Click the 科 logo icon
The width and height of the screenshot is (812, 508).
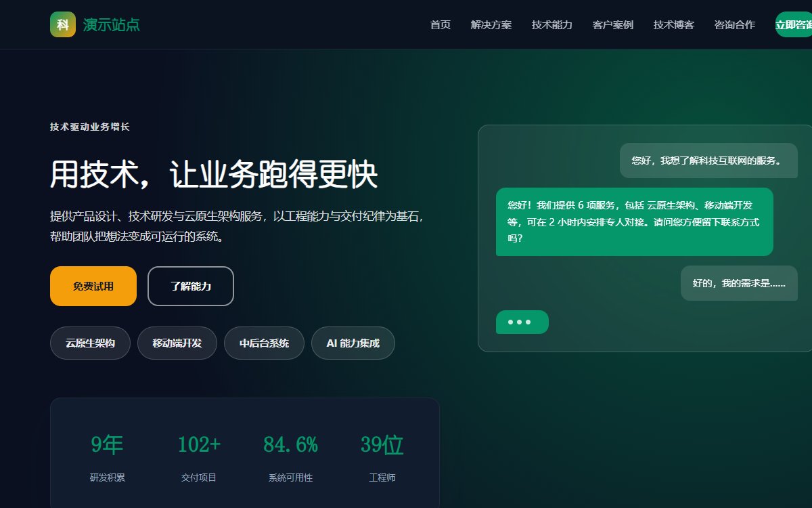click(x=62, y=24)
